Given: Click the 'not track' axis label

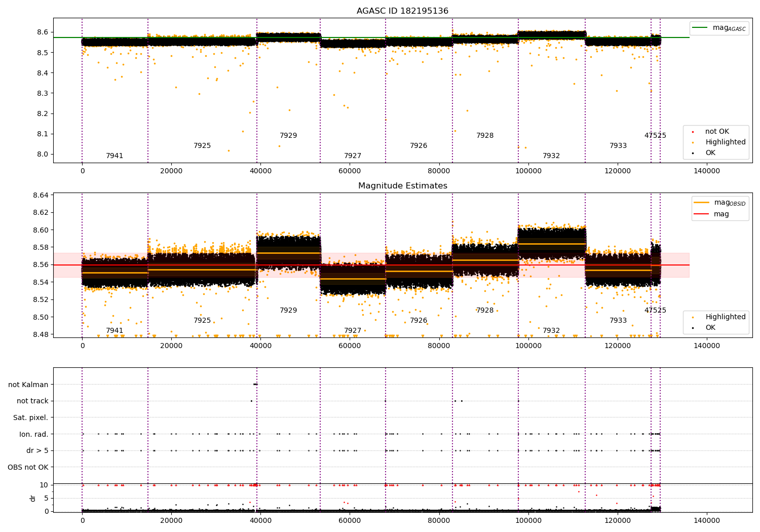Looking at the screenshot, I should (x=32, y=401).
